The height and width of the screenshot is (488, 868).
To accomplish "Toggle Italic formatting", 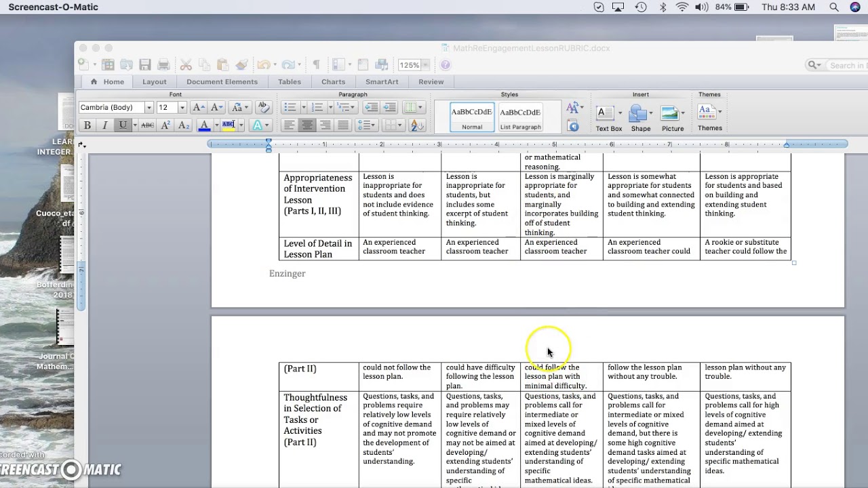I will tap(104, 125).
